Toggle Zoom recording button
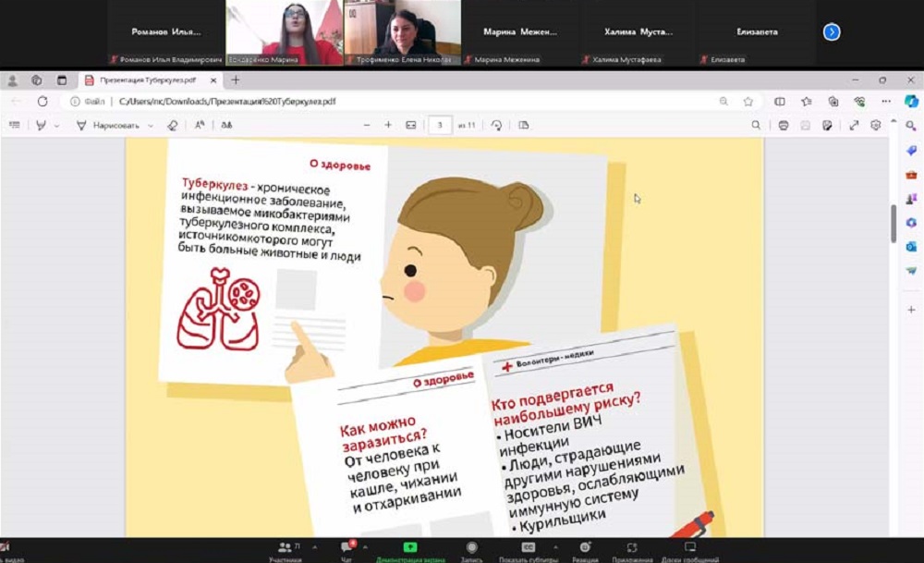 pyautogui.click(x=472, y=551)
